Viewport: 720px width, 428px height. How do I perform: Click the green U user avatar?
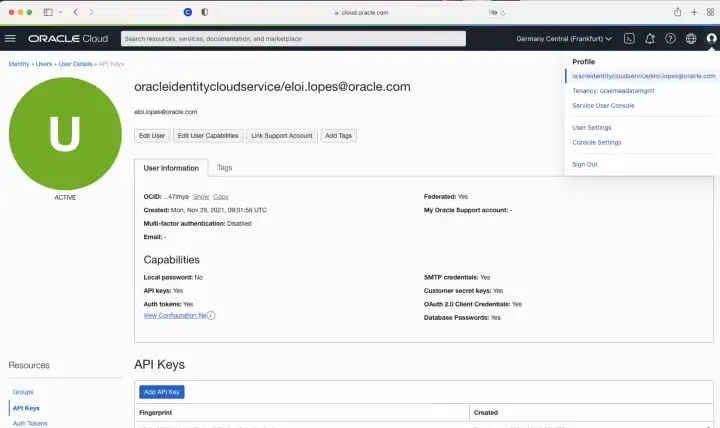pyautogui.click(x=65, y=134)
